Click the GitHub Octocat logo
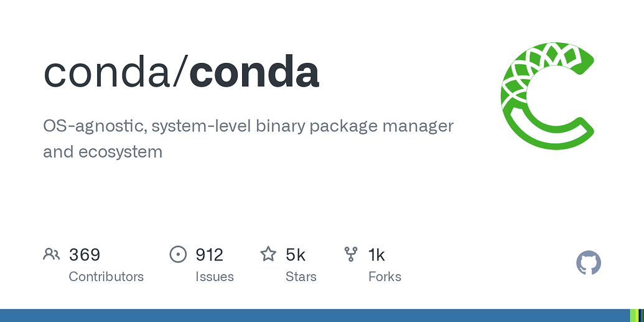Image resolution: width=644 pixels, height=322 pixels. [589, 263]
